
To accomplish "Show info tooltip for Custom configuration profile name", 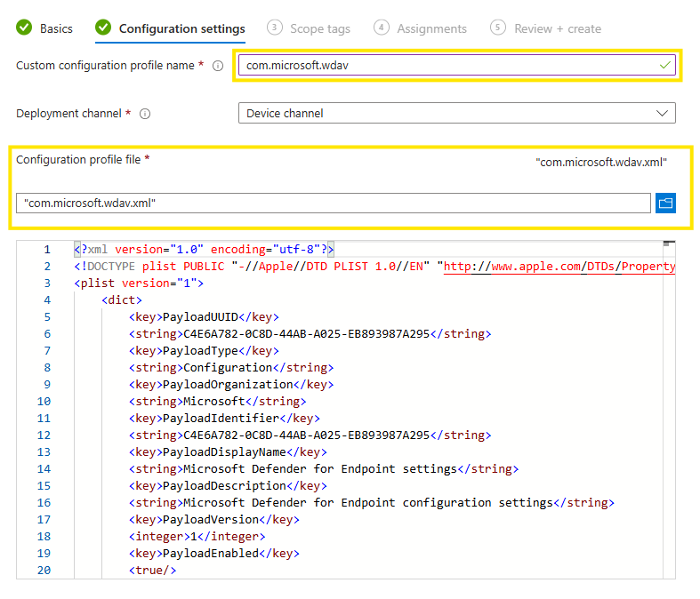I will pyautogui.click(x=218, y=66).
